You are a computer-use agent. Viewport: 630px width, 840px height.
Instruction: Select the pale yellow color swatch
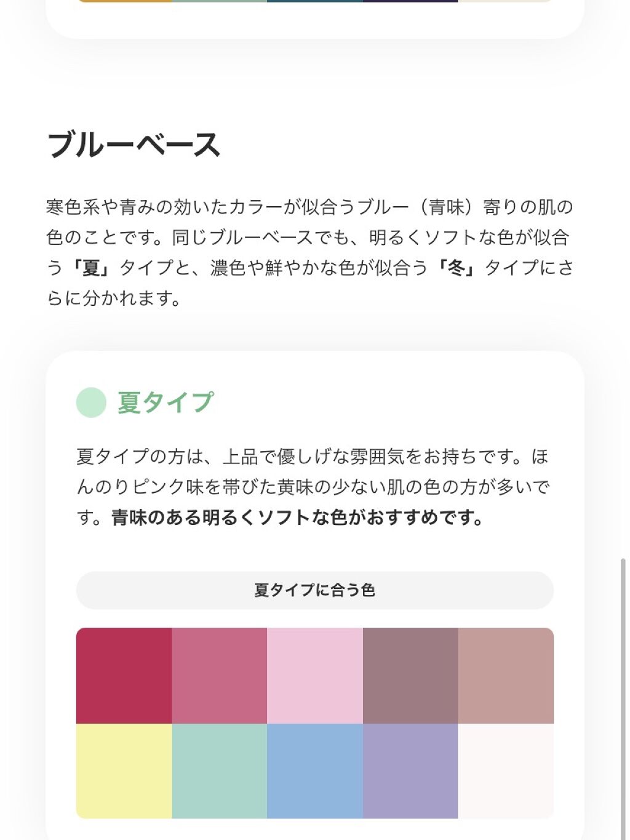coord(124,770)
